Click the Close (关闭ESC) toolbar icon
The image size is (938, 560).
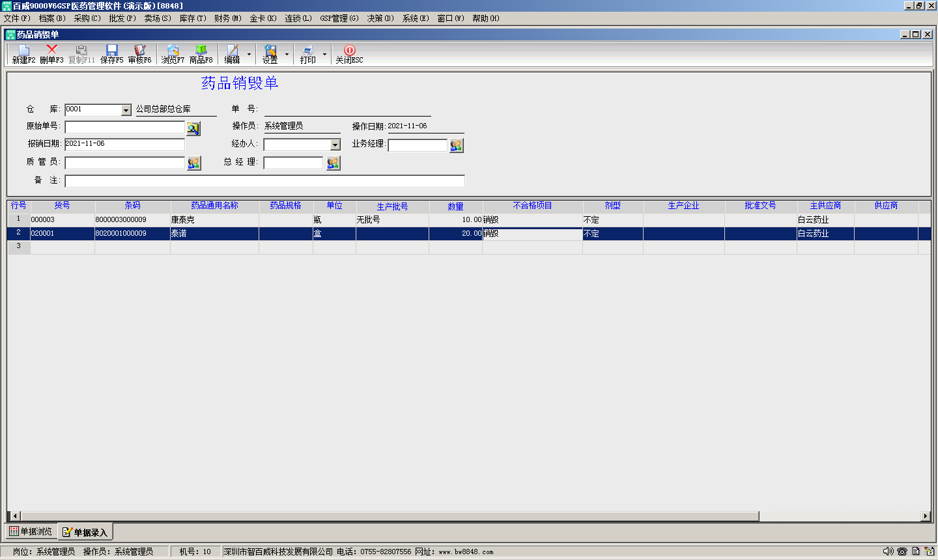[x=349, y=54]
